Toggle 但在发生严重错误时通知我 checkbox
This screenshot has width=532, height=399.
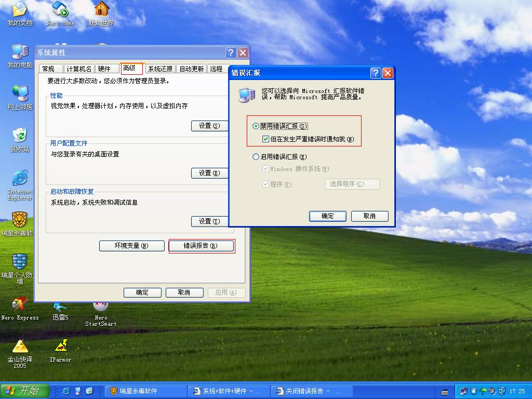click(308, 139)
